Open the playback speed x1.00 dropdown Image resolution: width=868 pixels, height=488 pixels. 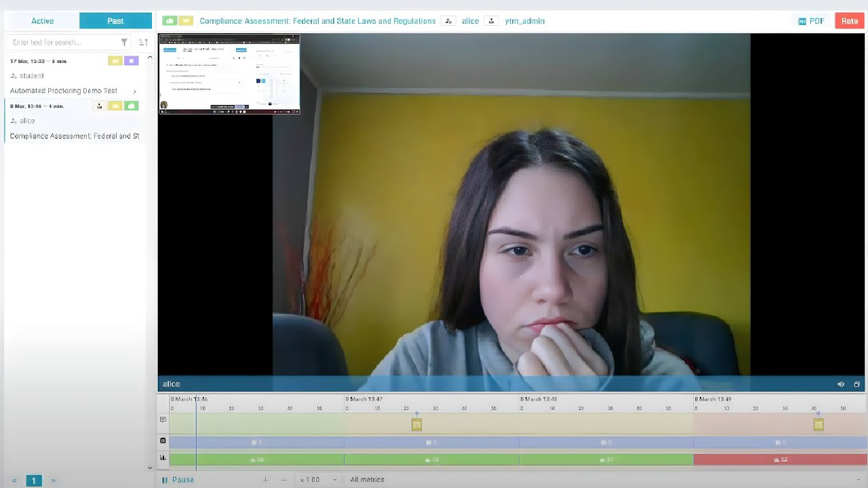coord(319,480)
